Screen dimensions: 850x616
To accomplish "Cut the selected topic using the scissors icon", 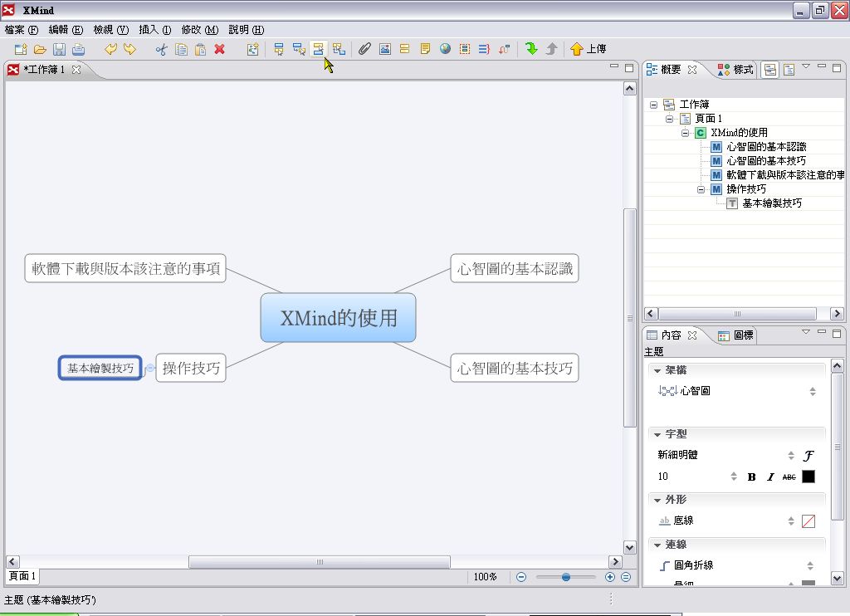I will click(x=162, y=49).
